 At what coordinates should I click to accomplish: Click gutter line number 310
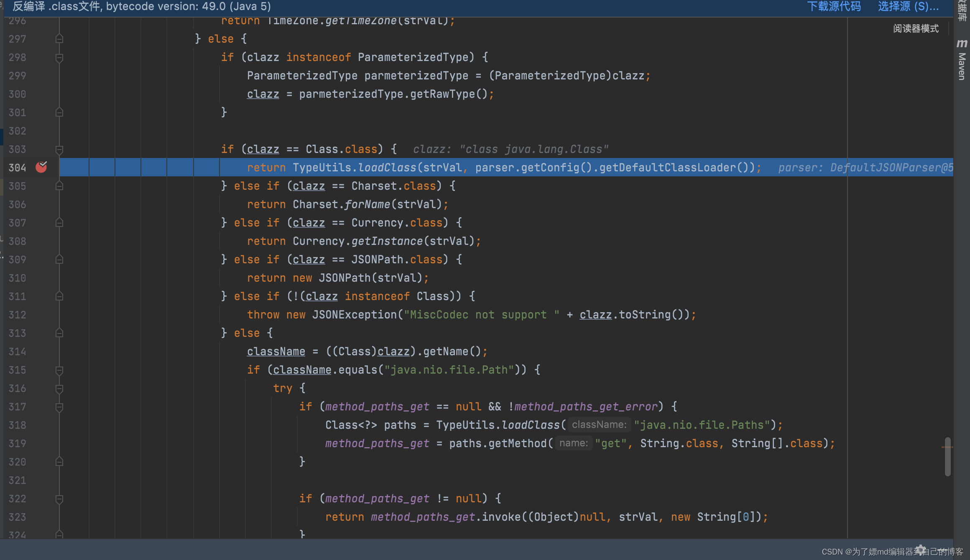(18, 278)
